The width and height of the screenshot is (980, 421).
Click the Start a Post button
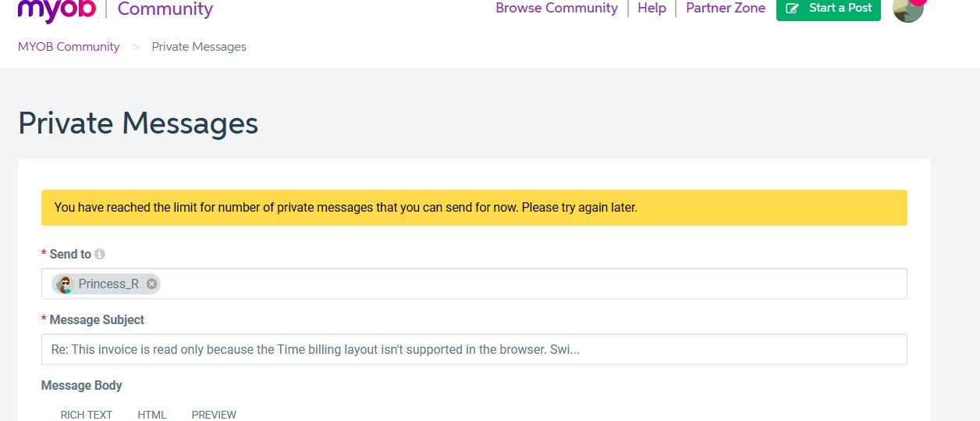[x=828, y=9]
